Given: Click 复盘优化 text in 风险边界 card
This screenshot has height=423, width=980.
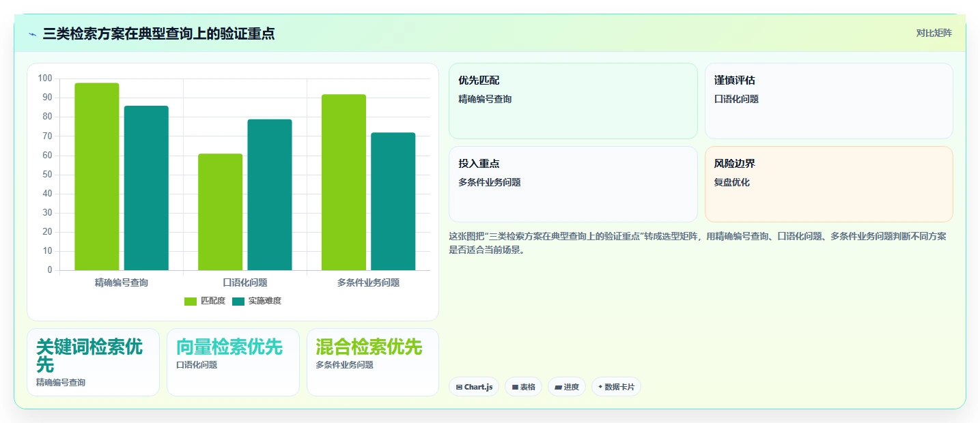Looking at the screenshot, I should (732, 182).
